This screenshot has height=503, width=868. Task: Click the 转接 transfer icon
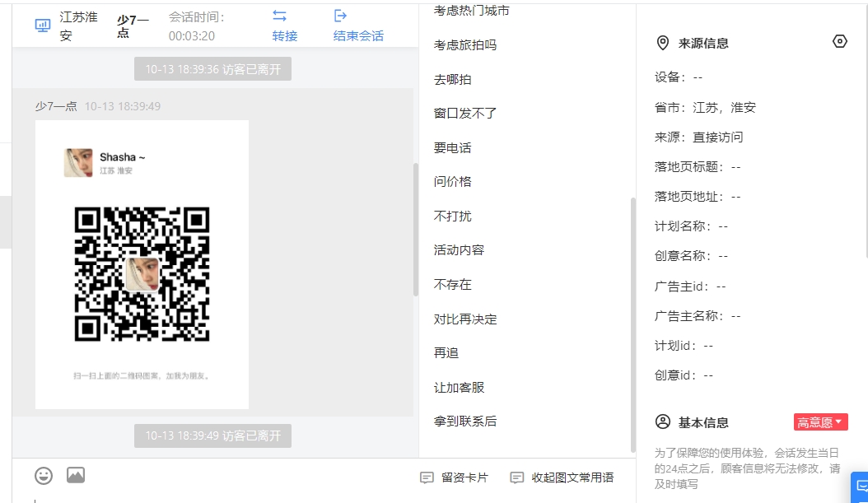pos(279,16)
